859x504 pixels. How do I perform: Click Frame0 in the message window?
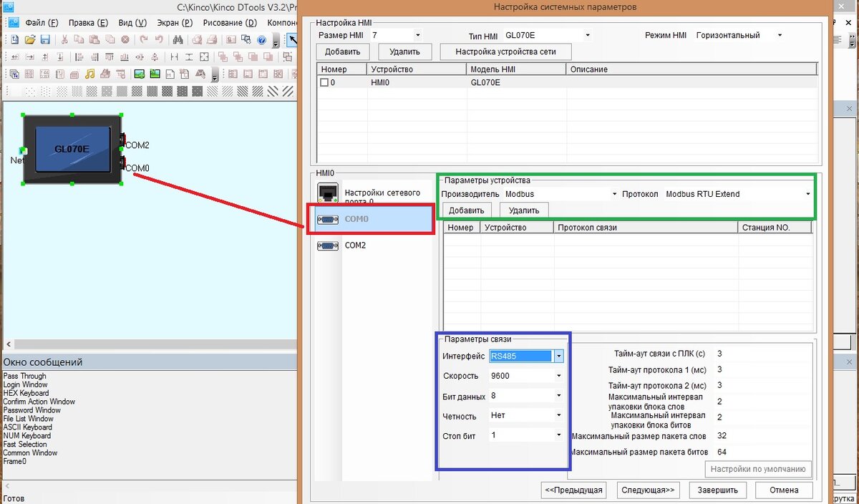14,461
